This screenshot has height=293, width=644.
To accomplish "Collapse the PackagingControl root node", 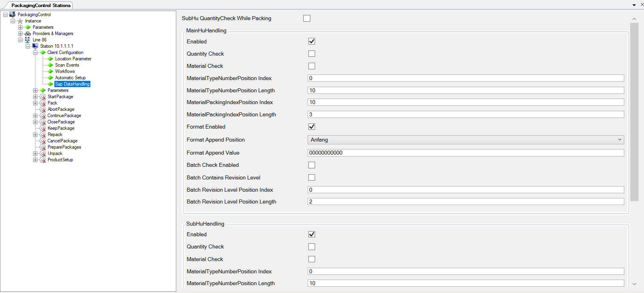I will pyautogui.click(x=5, y=15).
